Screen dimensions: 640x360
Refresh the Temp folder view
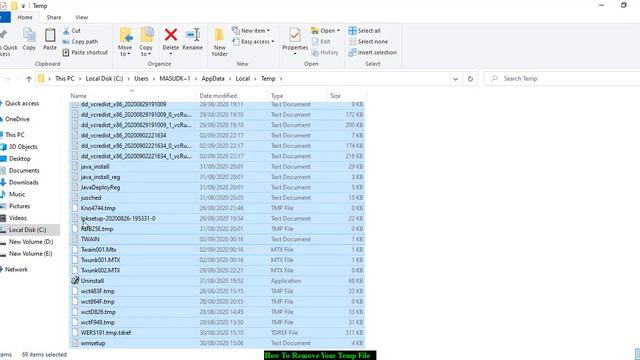click(x=470, y=79)
